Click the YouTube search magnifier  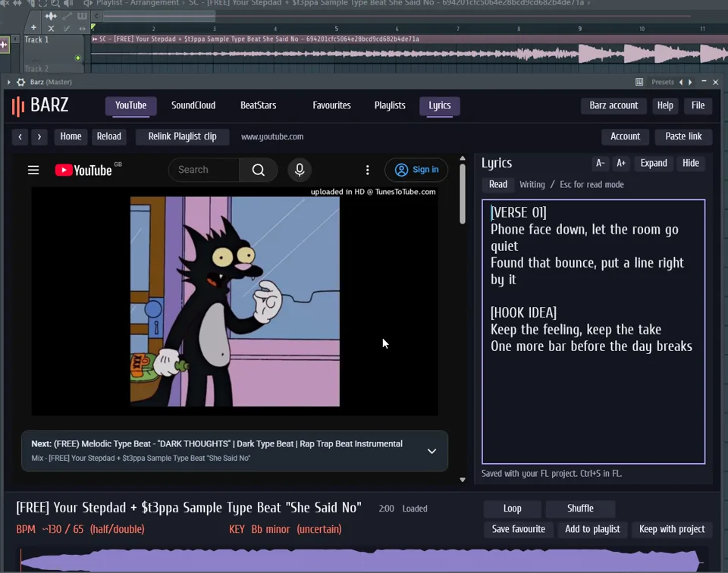pyautogui.click(x=259, y=171)
